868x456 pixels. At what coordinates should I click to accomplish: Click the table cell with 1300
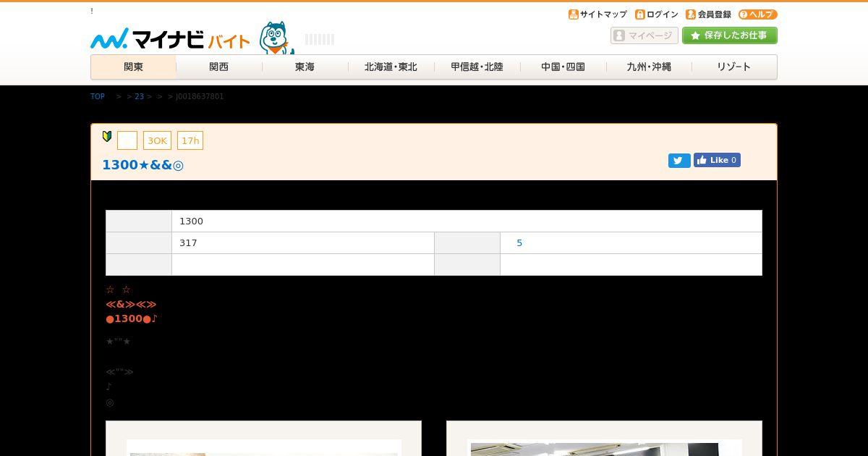[x=467, y=221]
